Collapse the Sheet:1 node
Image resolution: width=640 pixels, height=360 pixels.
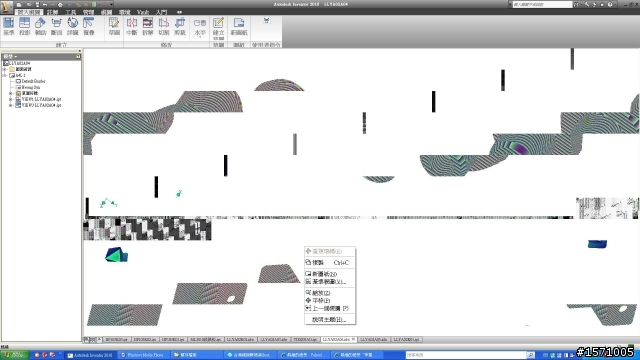pos(5,75)
